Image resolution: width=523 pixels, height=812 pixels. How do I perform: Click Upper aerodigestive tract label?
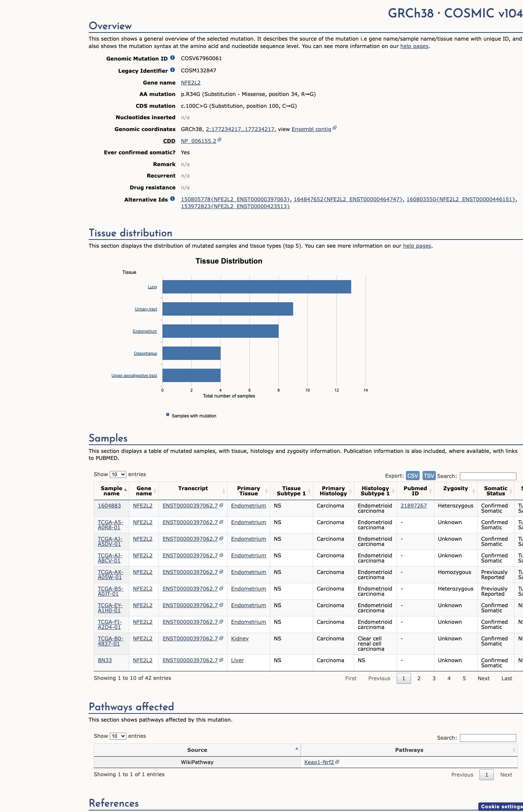[x=134, y=375]
